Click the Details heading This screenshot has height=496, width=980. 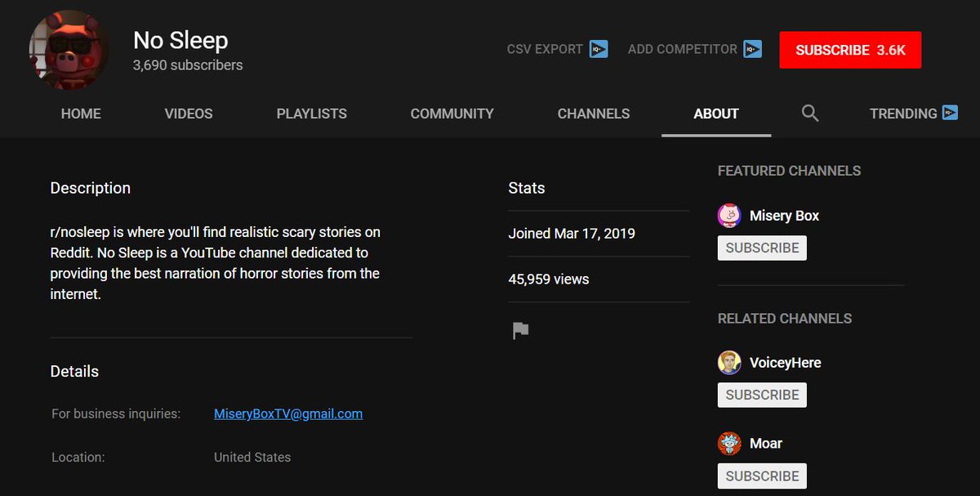[x=74, y=371]
